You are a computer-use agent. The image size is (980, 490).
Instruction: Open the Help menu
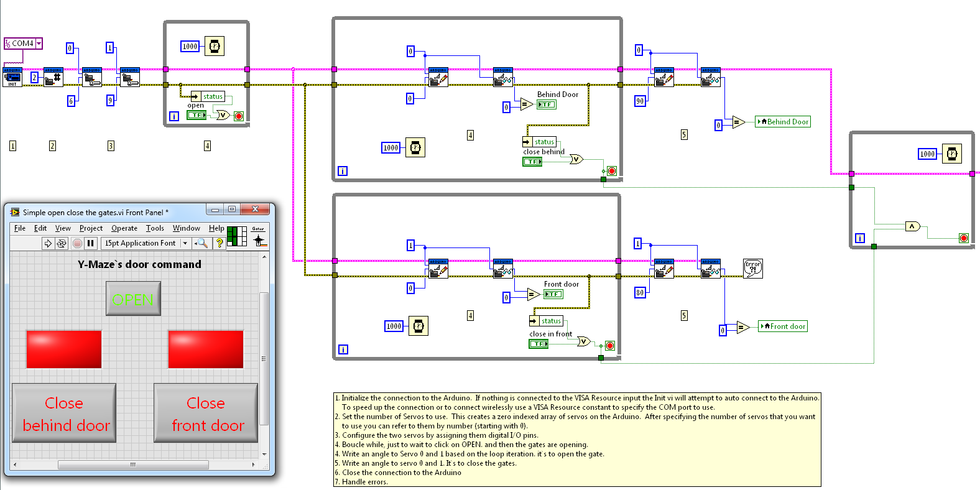coord(216,228)
